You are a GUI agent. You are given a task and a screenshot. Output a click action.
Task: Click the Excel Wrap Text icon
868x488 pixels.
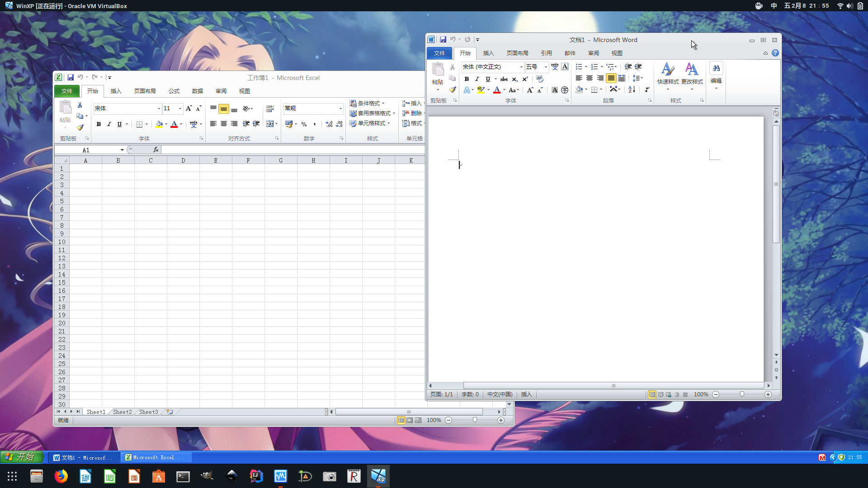click(270, 108)
